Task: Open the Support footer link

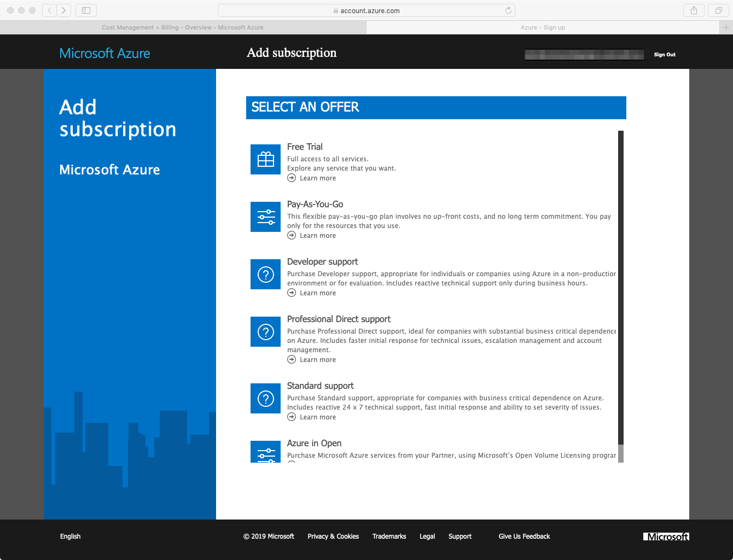Action: [460, 536]
